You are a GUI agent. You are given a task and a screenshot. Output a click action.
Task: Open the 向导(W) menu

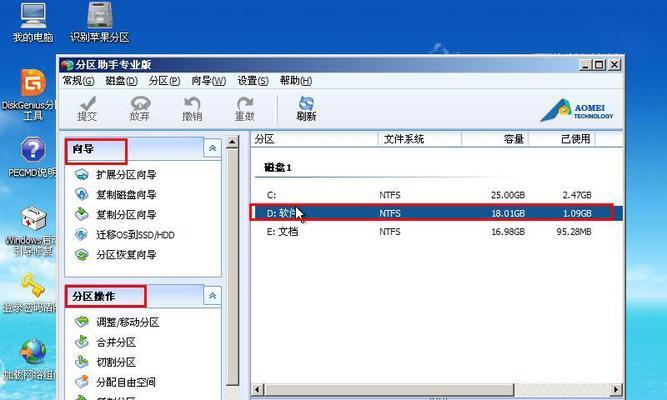pyautogui.click(x=208, y=80)
